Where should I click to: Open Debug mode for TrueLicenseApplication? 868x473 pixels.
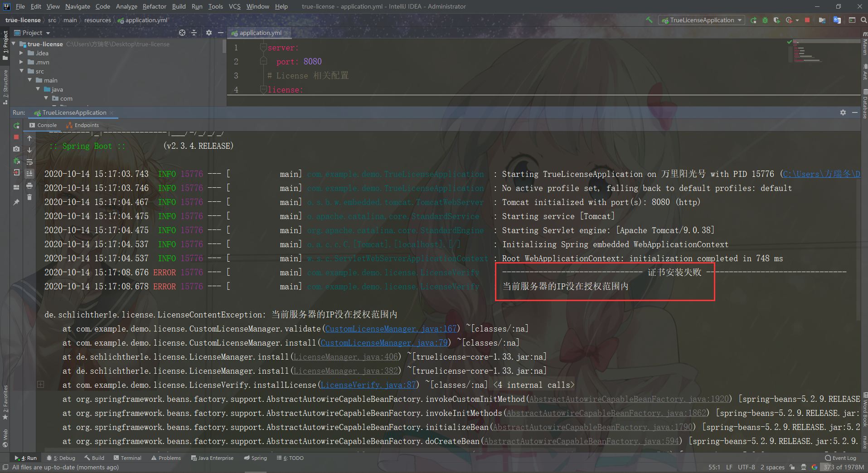pos(766,20)
